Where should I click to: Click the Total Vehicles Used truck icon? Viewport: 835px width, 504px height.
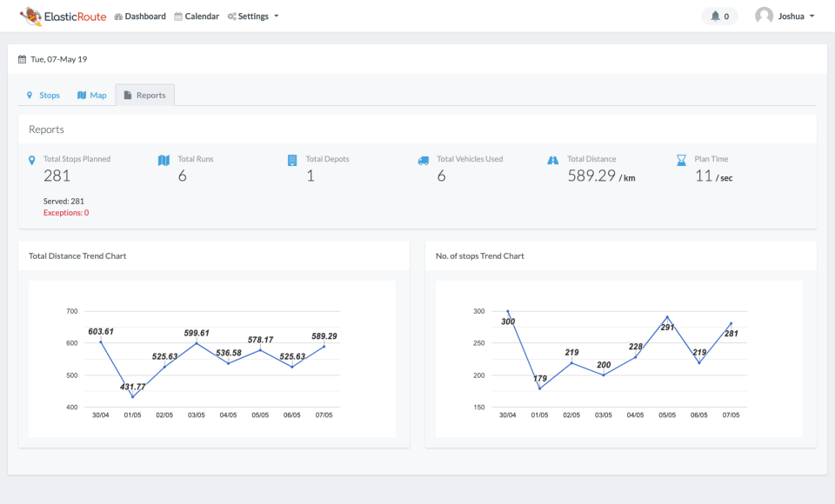[x=424, y=161]
